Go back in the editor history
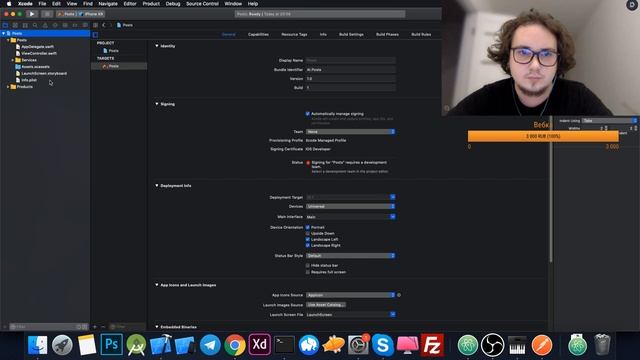The image size is (640, 360). point(104,25)
